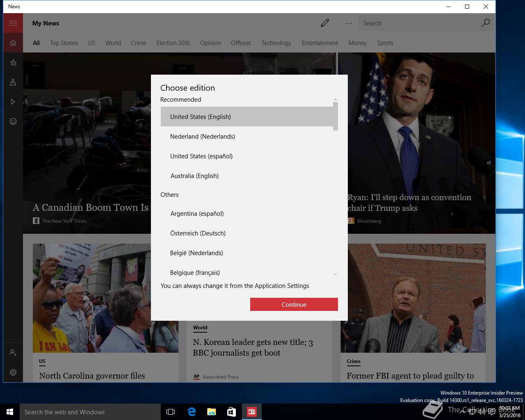Image resolution: width=525 pixels, height=420 pixels.
Task: Open North Carolina governor article
Action: pos(92,376)
